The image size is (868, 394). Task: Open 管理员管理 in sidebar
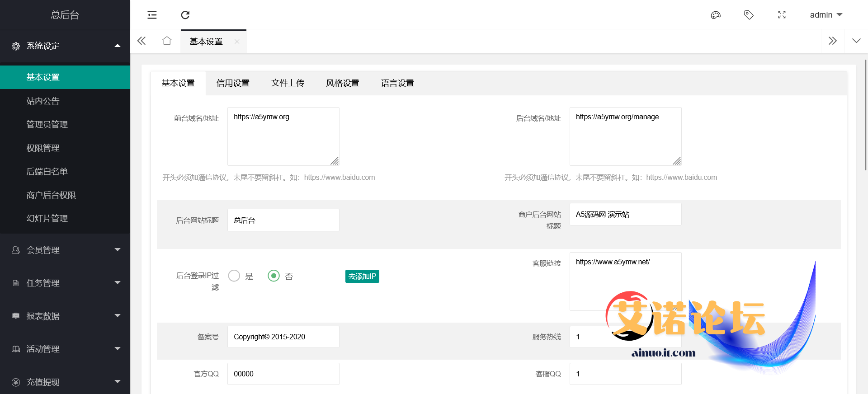(x=65, y=124)
